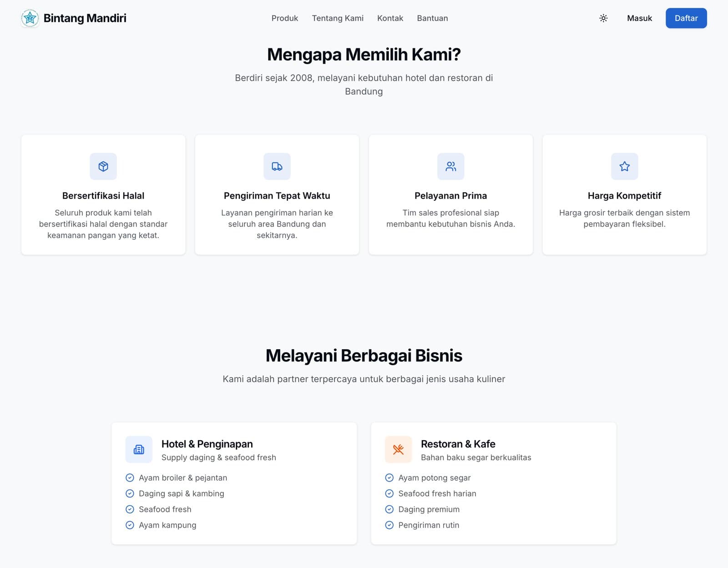
Task: Click the Hotel & Penginapan title
Action: (x=207, y=444)
